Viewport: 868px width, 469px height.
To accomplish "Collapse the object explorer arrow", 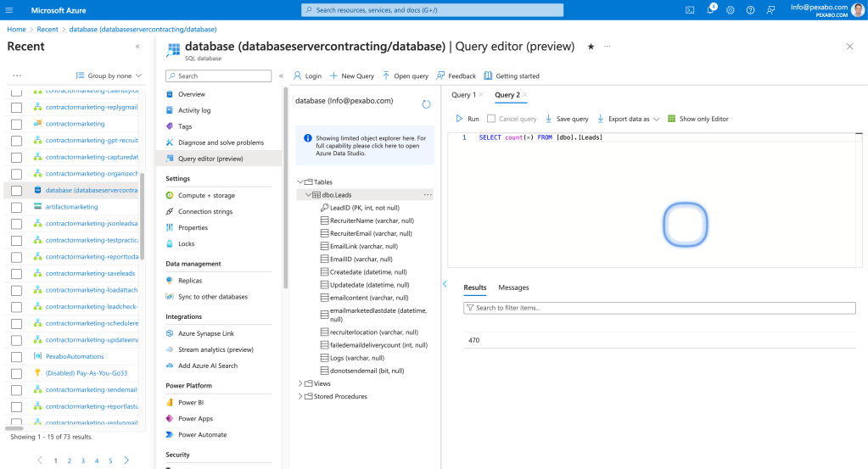I will [x=445, y=284].
